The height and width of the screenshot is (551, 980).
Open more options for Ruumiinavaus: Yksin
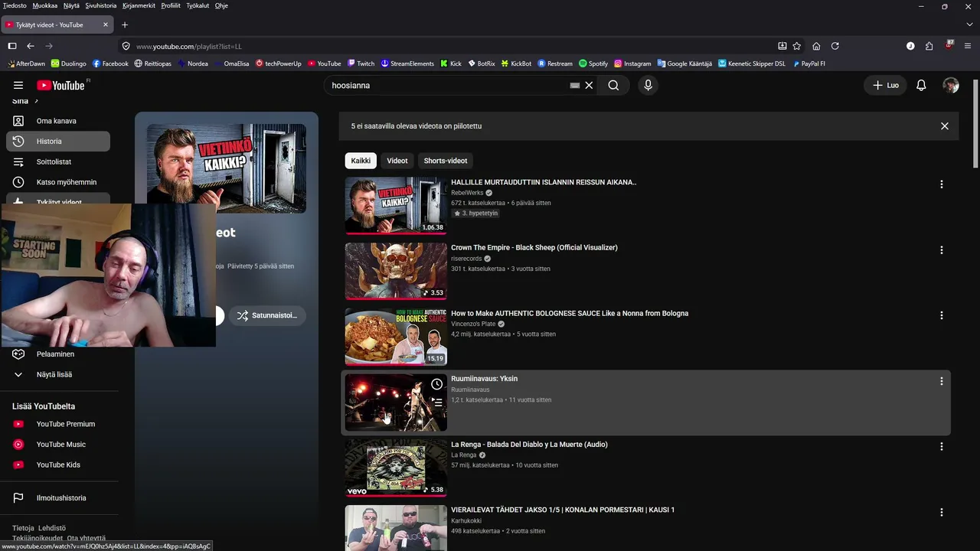coord(941,381)
